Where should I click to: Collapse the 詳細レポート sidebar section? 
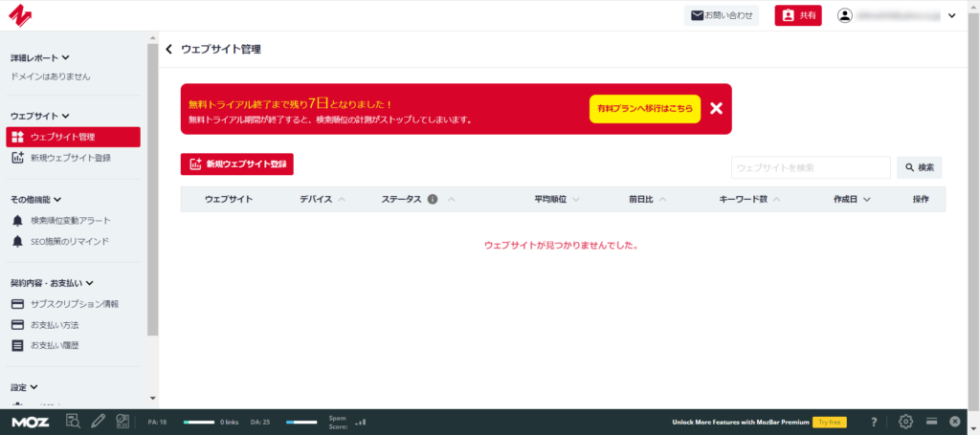(40, 58)
